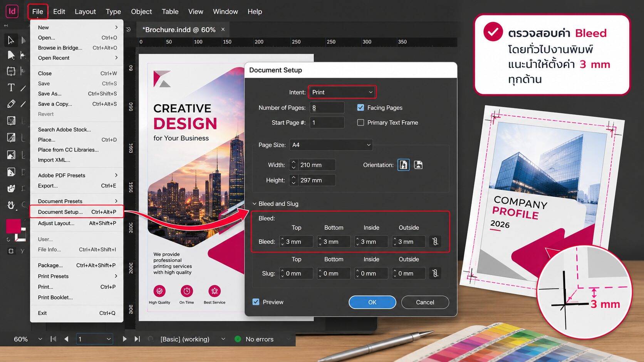Go to last page button
Screen dimensions: 644x362
point(137,339)
